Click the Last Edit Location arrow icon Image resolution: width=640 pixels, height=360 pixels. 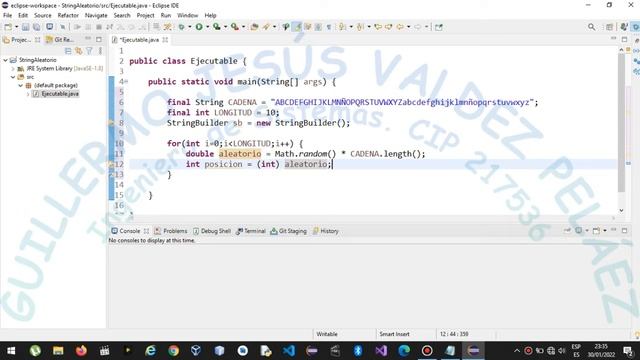(378, 27)
